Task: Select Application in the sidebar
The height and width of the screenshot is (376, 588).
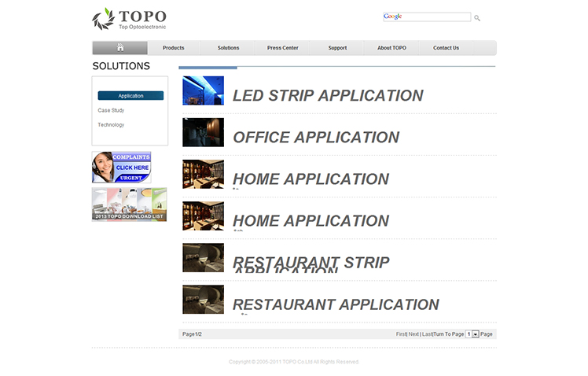Action: pos(130,96)
